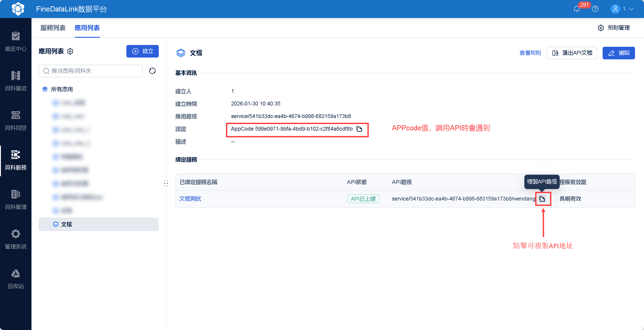Image resolution: width=644 pixels, height=330 pixels.
Task: Click the 建立 create button
Action: pyautogui.click(x=142, y=51)
